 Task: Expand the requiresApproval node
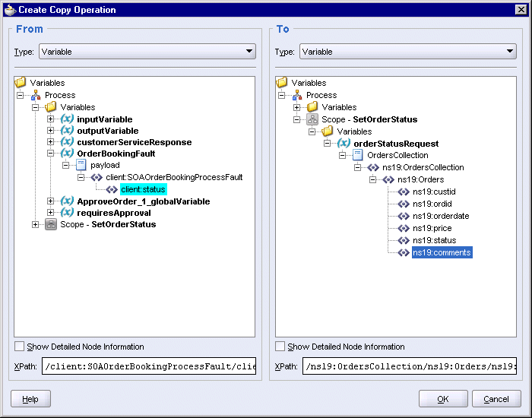[x=51, y=213]
